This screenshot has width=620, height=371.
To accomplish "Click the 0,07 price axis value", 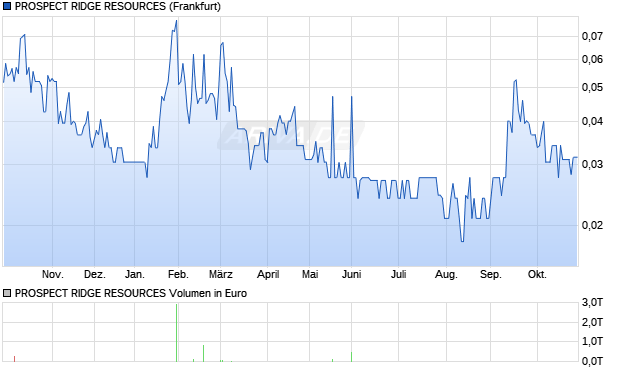I will click(x=592, y=36).
